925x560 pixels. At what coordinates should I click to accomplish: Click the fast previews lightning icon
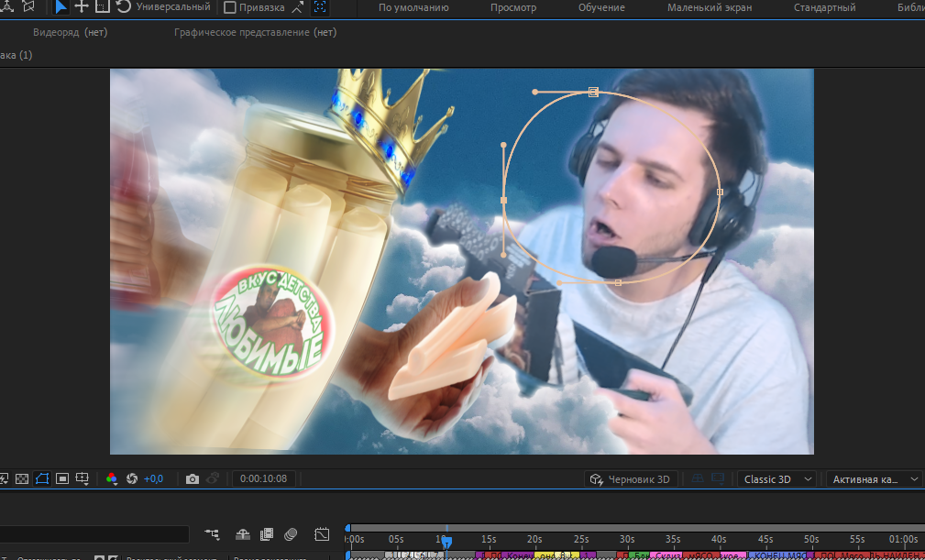pyautogui.click(x=3, y=478)
